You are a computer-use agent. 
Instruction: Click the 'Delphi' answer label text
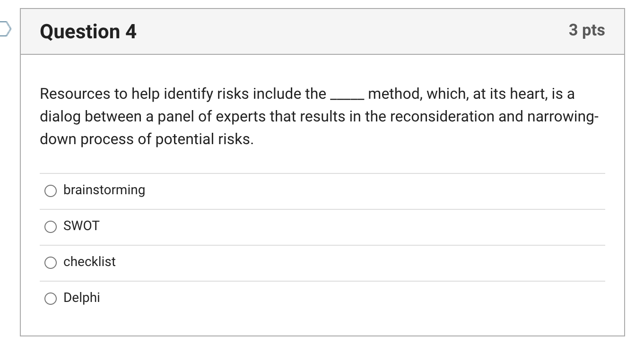tap(81, 298)
